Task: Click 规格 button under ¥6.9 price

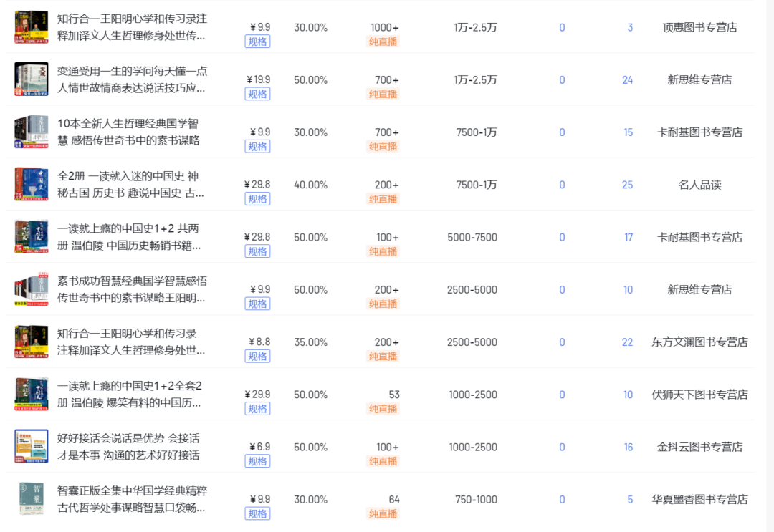Action: pos(258,462)
